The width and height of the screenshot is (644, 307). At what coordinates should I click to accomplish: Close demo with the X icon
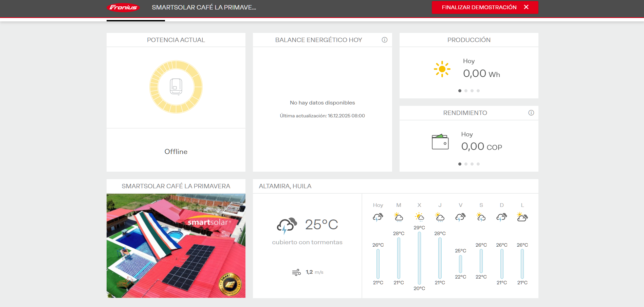coord(526,7)
